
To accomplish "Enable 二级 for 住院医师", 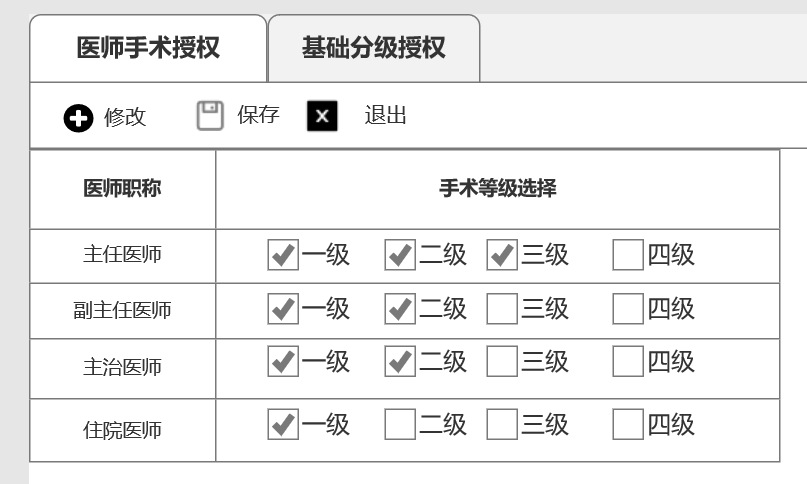I will (x=400, y=425).
